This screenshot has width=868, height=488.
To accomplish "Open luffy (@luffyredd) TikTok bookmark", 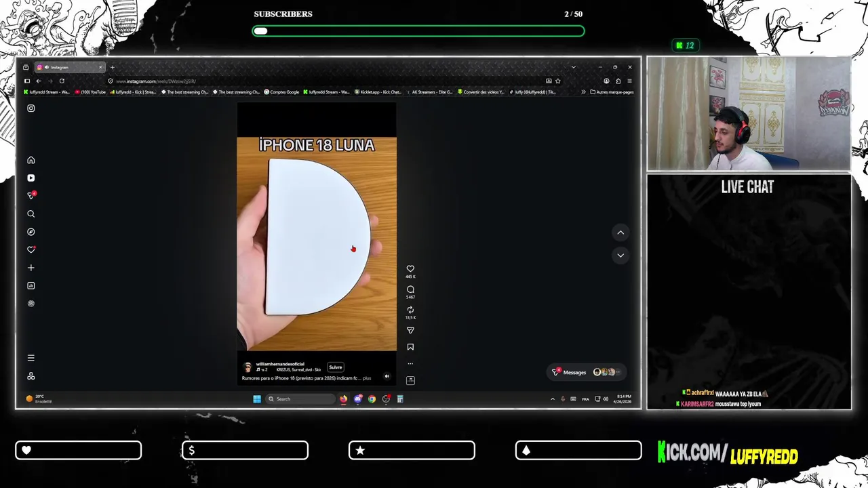I will [532, 92].
